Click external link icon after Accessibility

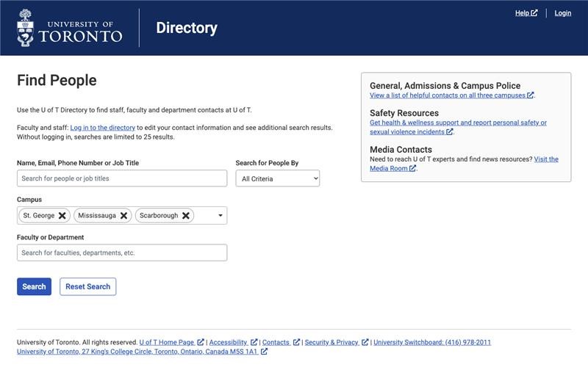[x=254, y=342]
